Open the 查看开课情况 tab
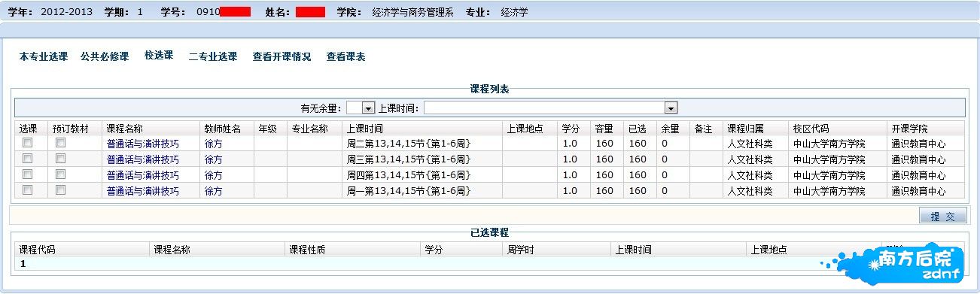This screenshot has width=980, height=294. coord(282,56)
